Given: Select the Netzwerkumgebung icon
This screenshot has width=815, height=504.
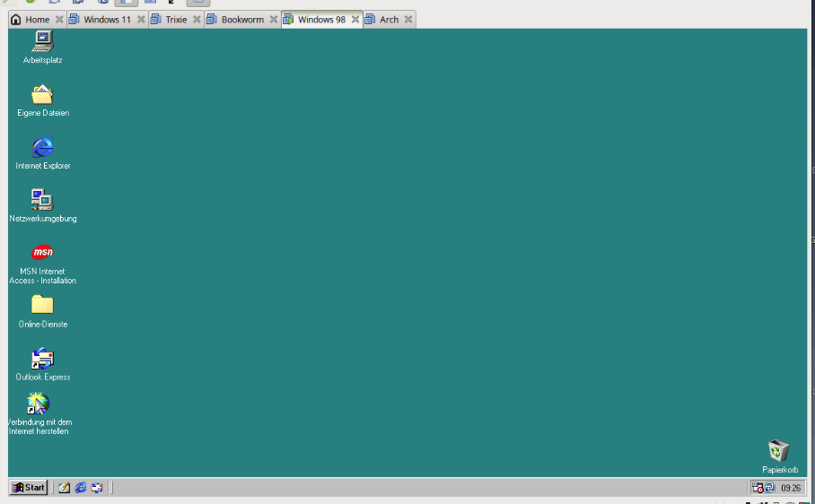Looking at the screenshot, I should click(x=42, y=200).
